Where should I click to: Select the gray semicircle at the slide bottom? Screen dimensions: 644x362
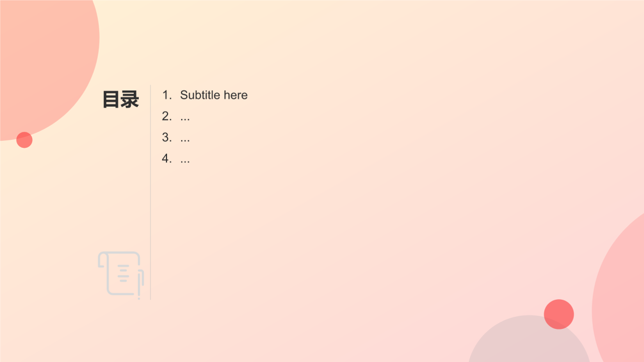(x=529, y=339)
